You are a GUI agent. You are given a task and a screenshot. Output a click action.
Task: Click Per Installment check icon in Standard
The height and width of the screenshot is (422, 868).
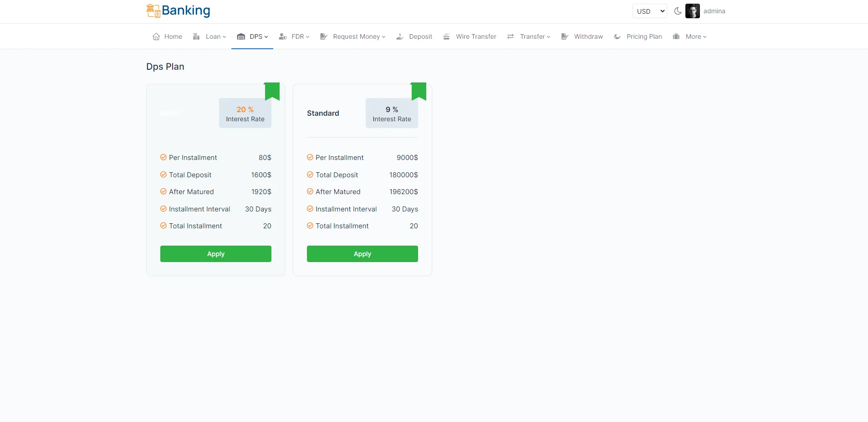click(x=310, y=157)
